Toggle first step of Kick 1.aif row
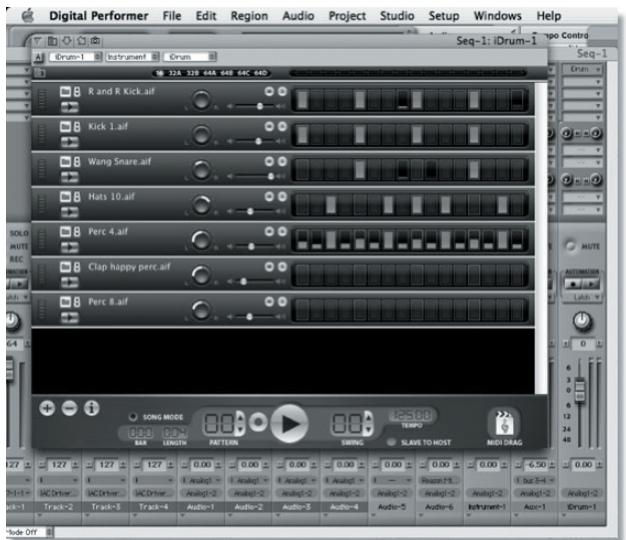 coord(303,135)
